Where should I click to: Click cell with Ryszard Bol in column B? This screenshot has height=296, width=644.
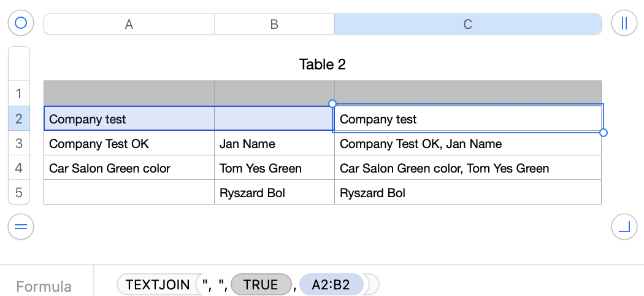pos(274,193)
